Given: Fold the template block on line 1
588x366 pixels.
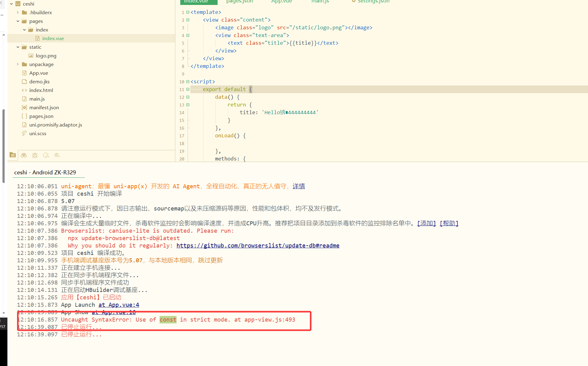Looking at the screenshot, I should coord(188,12).
